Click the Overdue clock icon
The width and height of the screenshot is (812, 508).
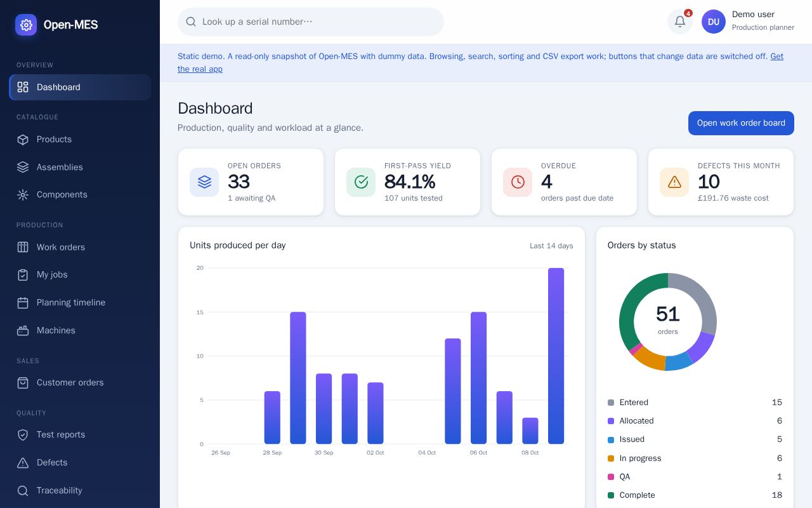(x=518, y=182)
